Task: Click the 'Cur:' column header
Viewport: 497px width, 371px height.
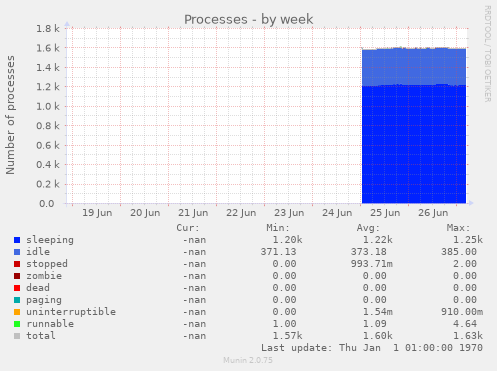Action: pos(188,228)
